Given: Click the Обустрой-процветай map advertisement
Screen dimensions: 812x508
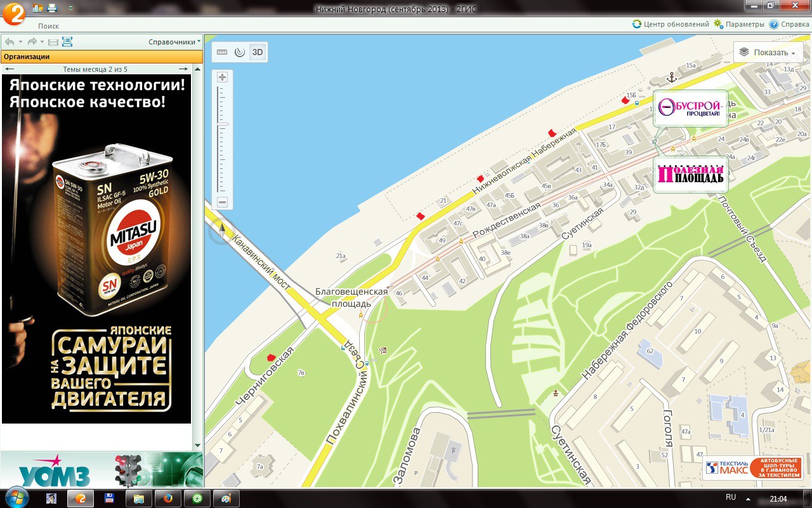Looking at the screenshot, I should [690, 109].
